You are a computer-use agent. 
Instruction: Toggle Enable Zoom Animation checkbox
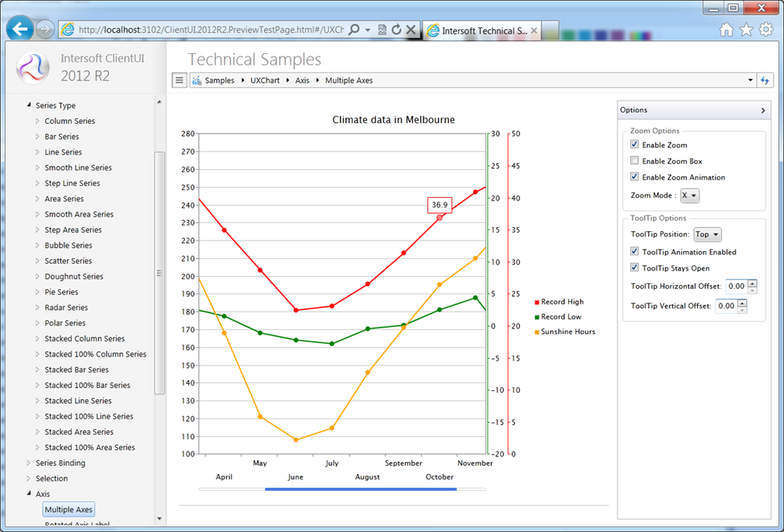click(634, 176)
